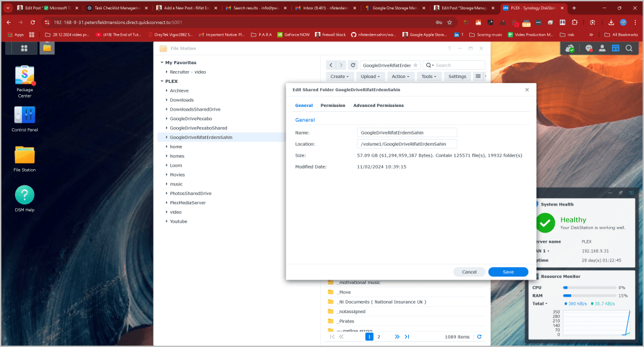The image size is (644, 347).
Task: Open the search options dropdown arrow
Action: pos(430,65)
